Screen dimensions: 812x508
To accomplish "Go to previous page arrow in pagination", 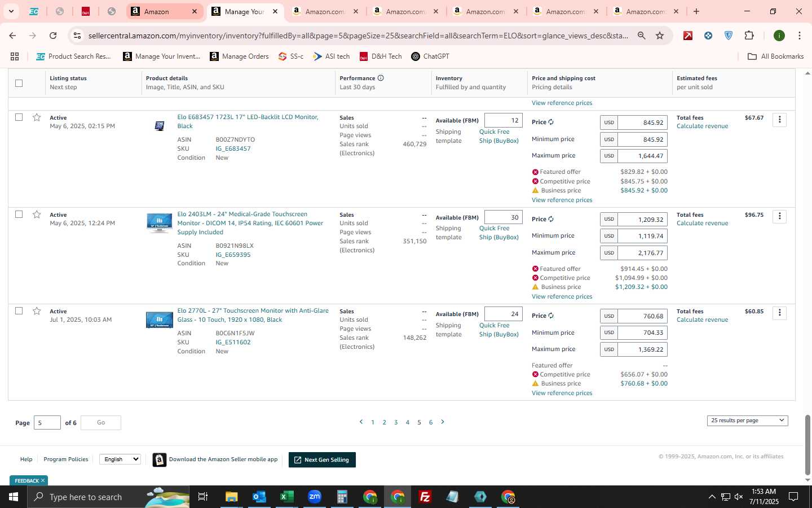I will pos(361,422).
